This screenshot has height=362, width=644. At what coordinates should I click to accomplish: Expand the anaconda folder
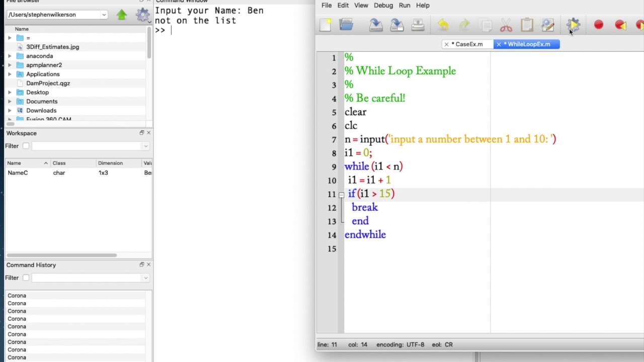click(10, 56)
